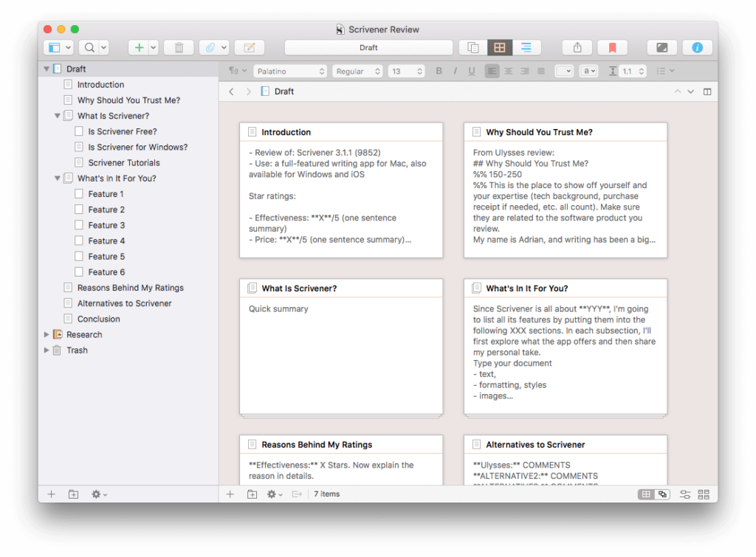Screen dimensions: 756x557
Task: Open the quick edit compose tool
Action: pyautogui.click(x=250, y=48)
